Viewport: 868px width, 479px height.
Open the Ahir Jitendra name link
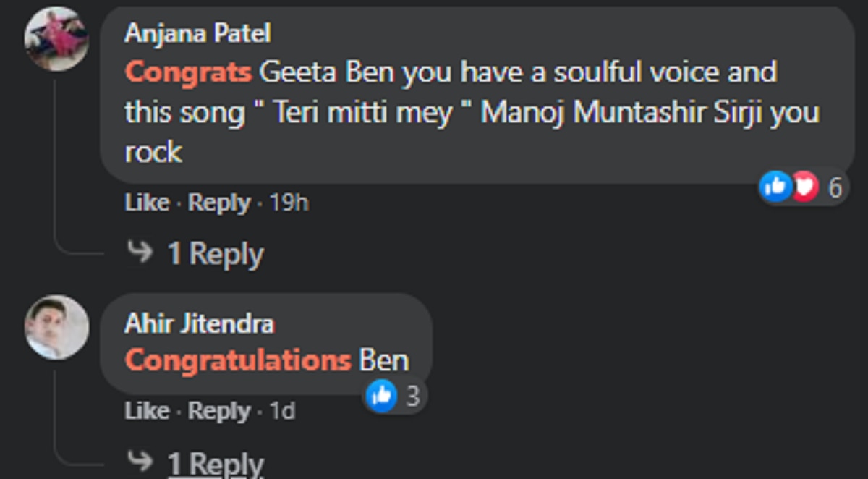(x=199, y=323)
